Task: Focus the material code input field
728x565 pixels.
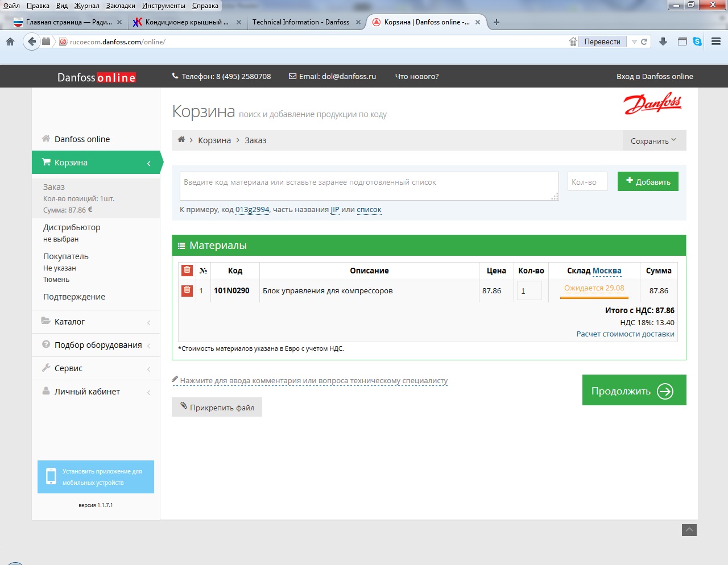Action: (x=369, y=186)
